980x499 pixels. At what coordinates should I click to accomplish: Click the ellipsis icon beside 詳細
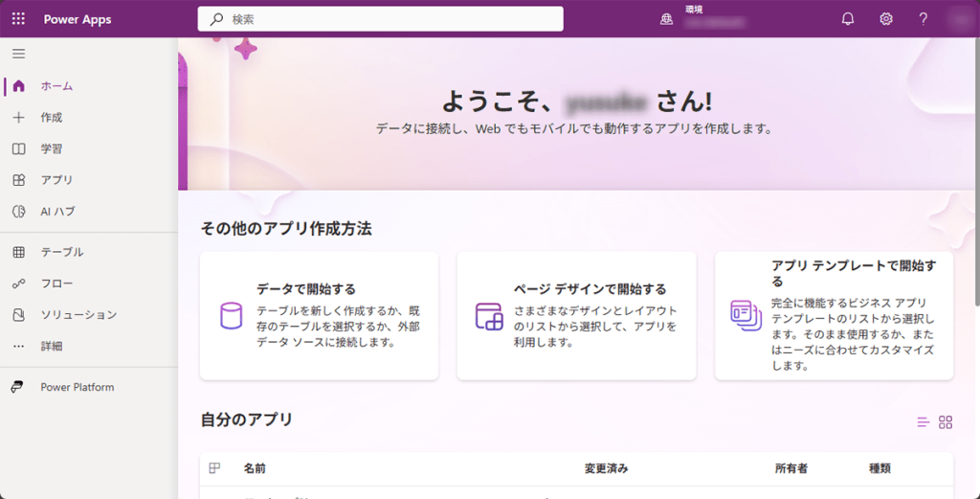coord(19,346)
